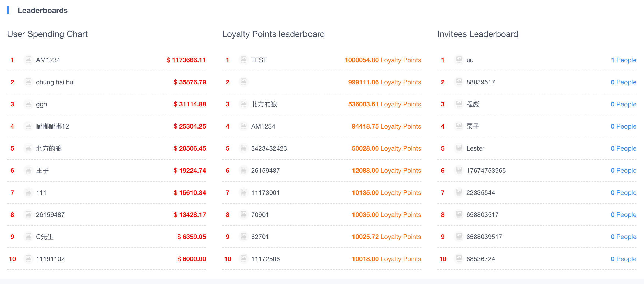Click the $ 6000.00 amount for 11191102
644x284 pixels.
pyautogui.click(x=192, y=259)
